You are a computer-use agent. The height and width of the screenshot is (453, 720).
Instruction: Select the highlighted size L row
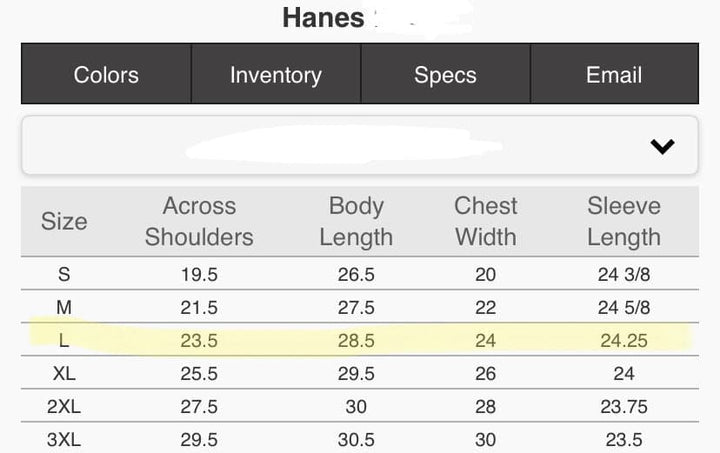tap(360, 340)
